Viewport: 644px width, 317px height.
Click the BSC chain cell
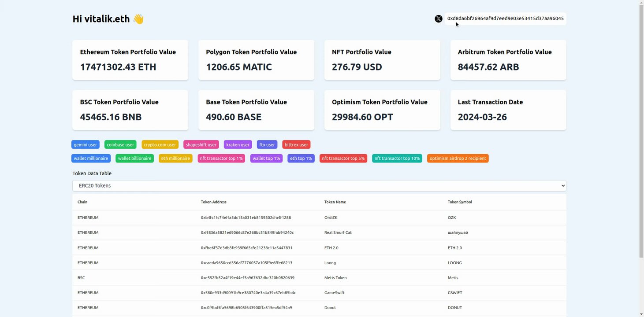click(x=81, y=278)
